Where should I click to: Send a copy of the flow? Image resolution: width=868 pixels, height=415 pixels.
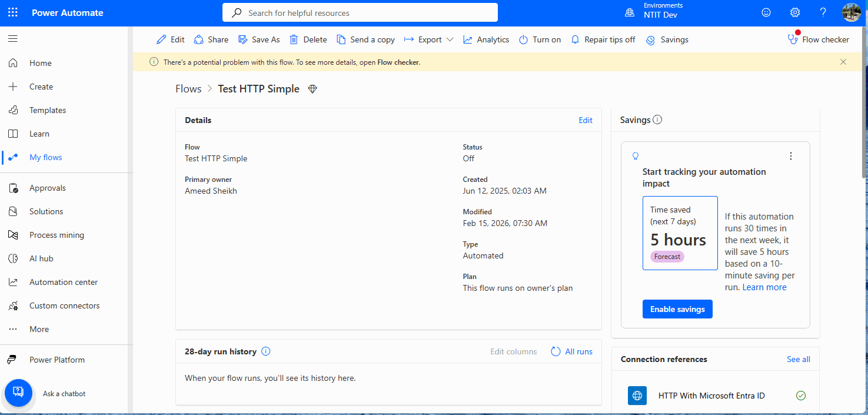click(x=365, y=39)
